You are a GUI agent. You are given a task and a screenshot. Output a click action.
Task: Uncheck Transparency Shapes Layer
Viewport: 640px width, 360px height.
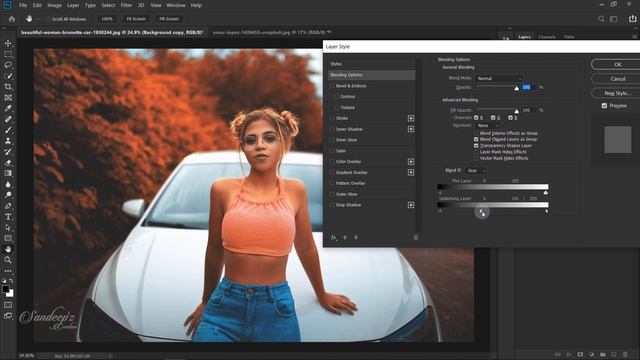tap(476, 146)
